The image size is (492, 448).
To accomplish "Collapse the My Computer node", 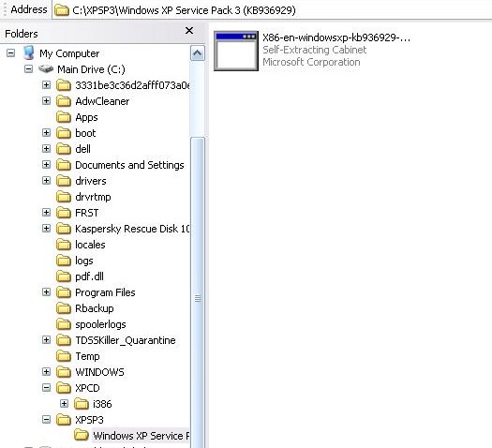I will click(10, 53).
